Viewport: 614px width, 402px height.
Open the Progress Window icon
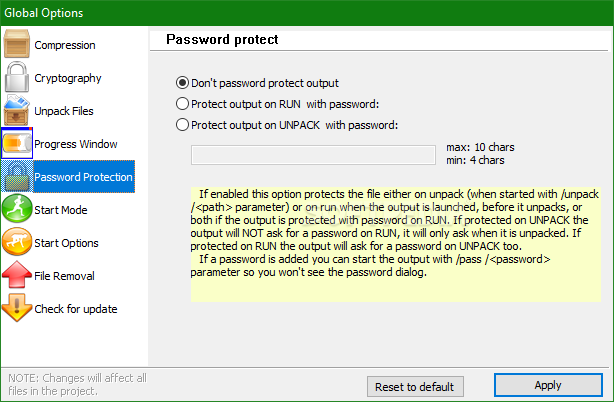(x=17, y=143)
